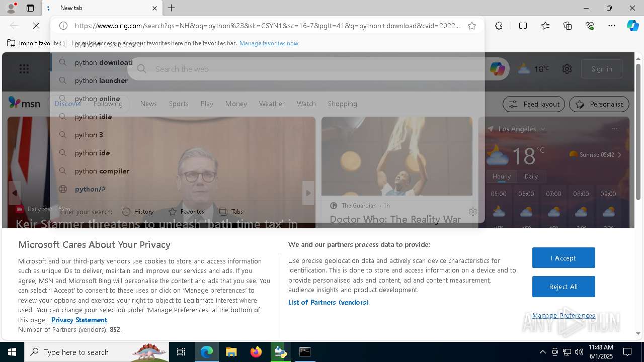Filter search by History
Screen dimensions: 644x362
(x=138, y=212)
